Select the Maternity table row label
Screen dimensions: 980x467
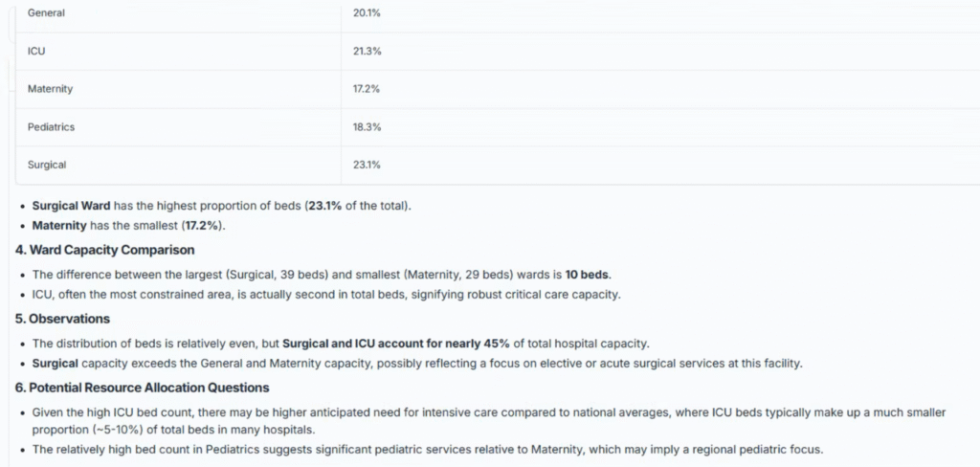pyautogui.click(x=51, y=89)
